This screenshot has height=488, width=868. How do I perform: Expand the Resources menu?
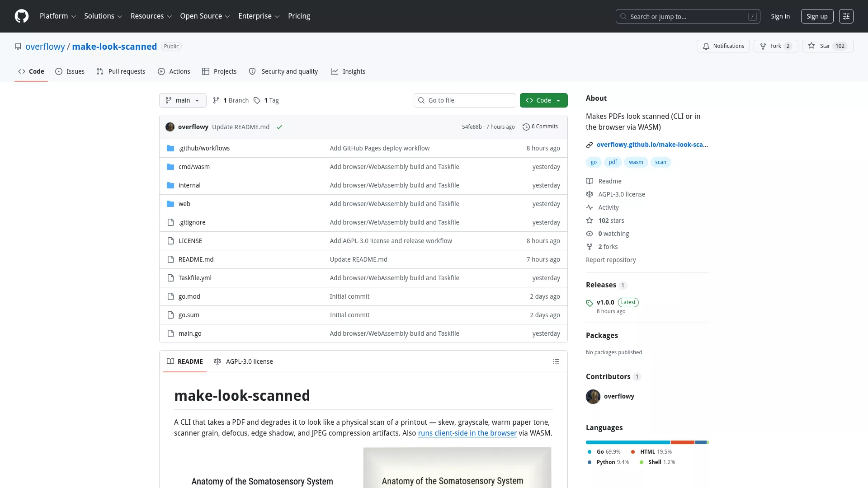(x=151, y=16)
